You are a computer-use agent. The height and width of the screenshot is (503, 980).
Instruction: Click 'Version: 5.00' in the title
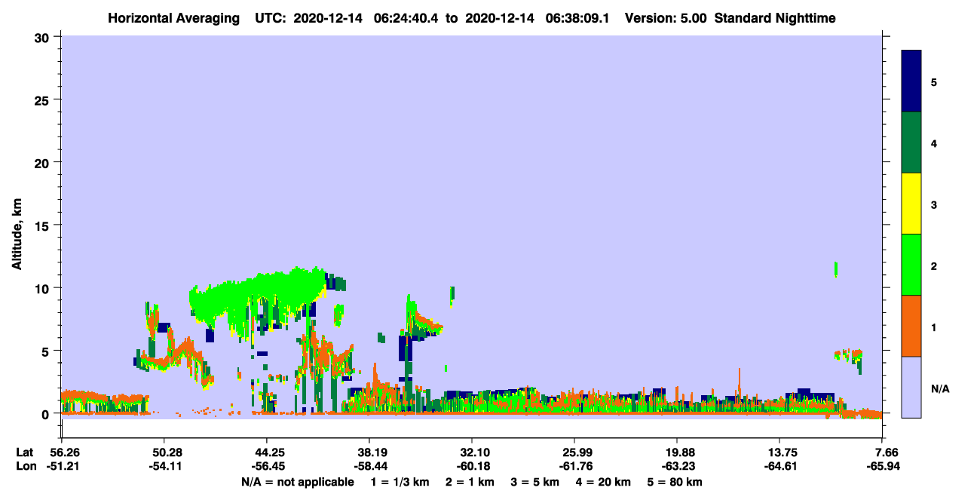666,17
